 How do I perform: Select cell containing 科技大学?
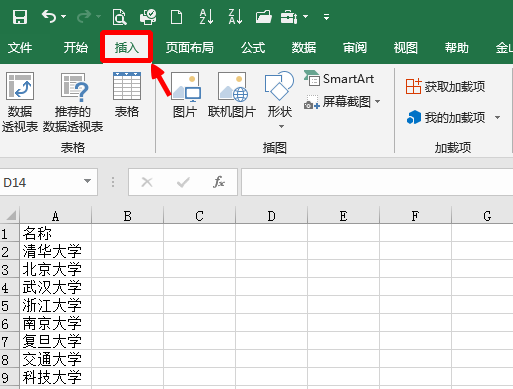(x=55, y=377)
